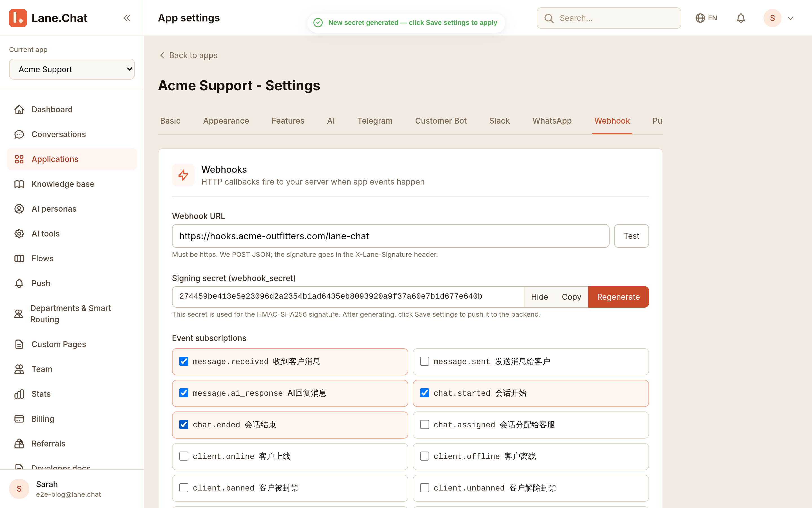Open Custom Pages document icon
The width and height of the screenshot is (812, 508).
click(x=19, y=344)
